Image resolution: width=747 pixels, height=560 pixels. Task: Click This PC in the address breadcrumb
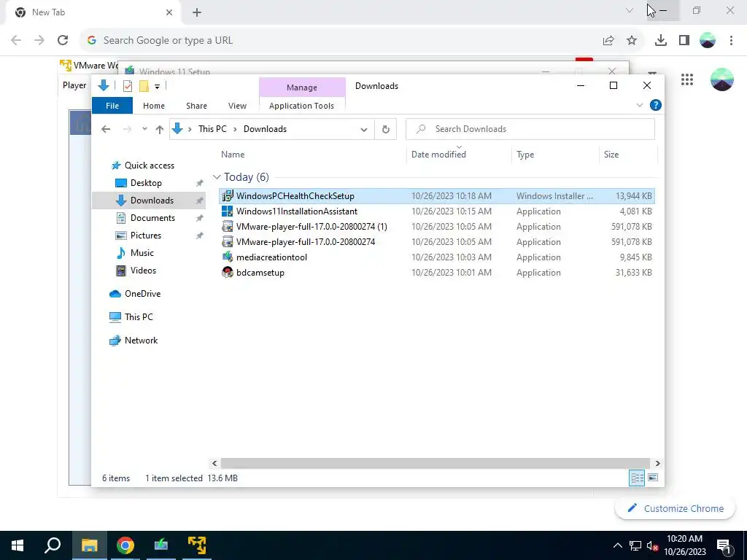212,129
